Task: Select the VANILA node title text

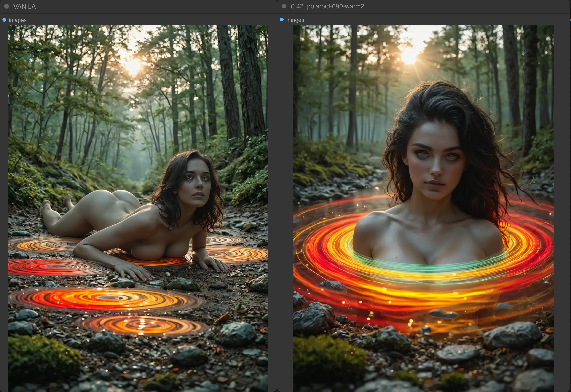Action: [24, 7]
